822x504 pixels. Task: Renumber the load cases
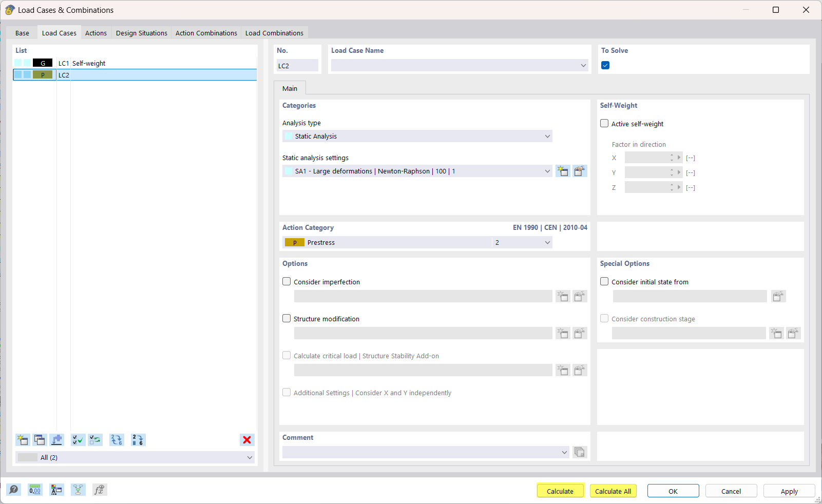point(117,440)
